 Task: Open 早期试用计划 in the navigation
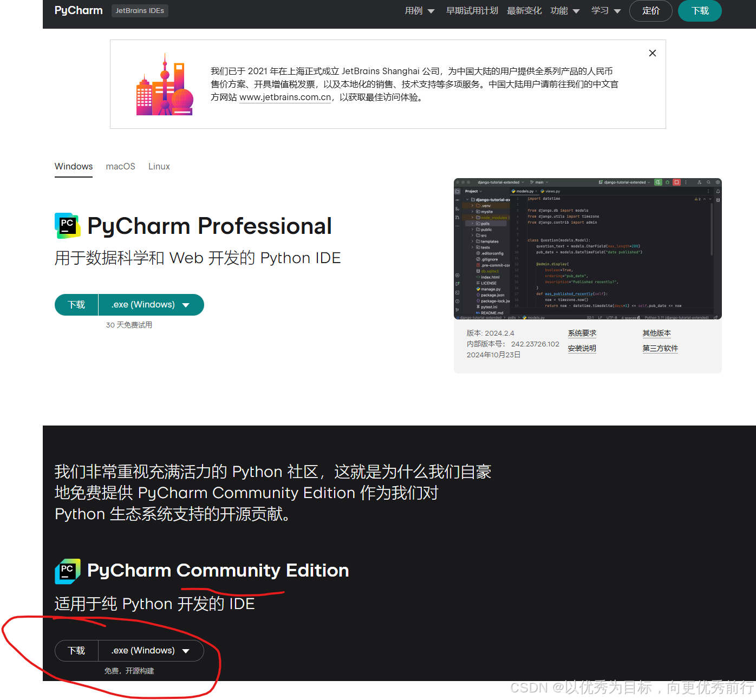pyautogui.click(x=472, y=10)
